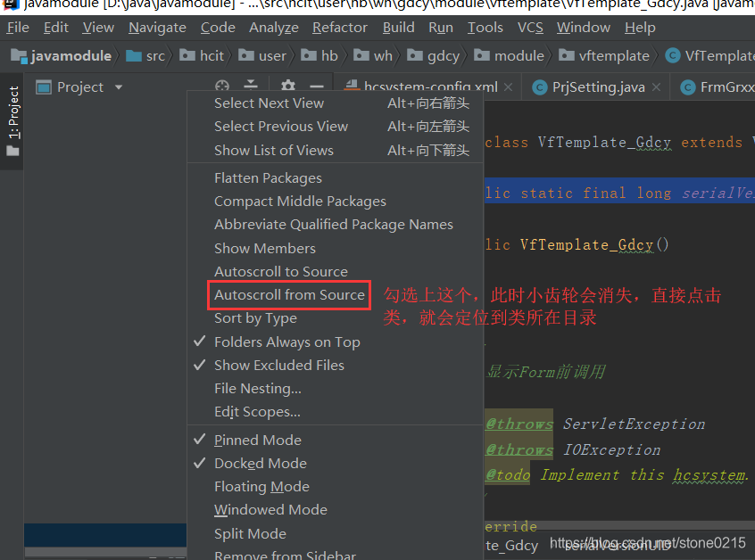Toggle Flatten Packages option
Screen dimensions: 755x560
click(x=336, y=178)
